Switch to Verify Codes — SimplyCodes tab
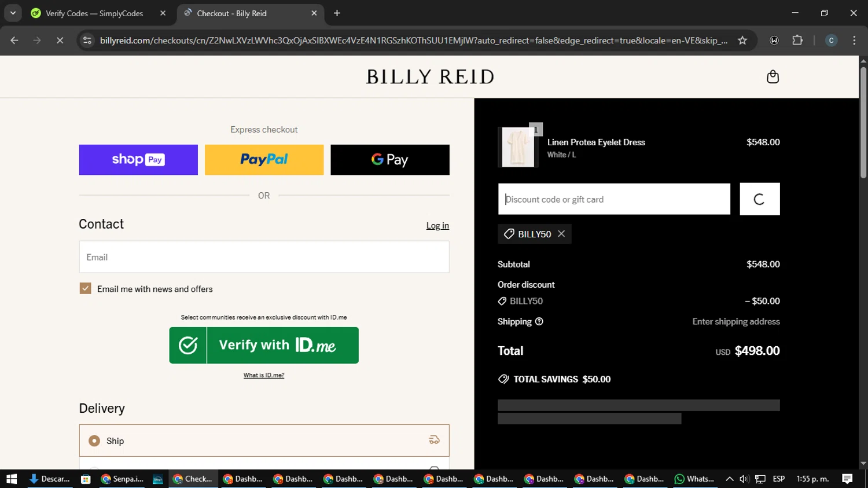The height and width of the screenshot is (488, 868). [94, 13]
